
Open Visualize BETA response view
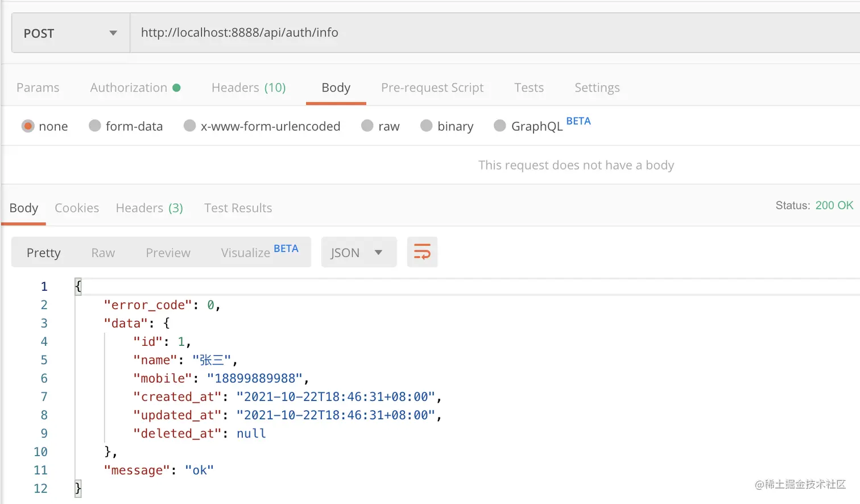point(259,251)
